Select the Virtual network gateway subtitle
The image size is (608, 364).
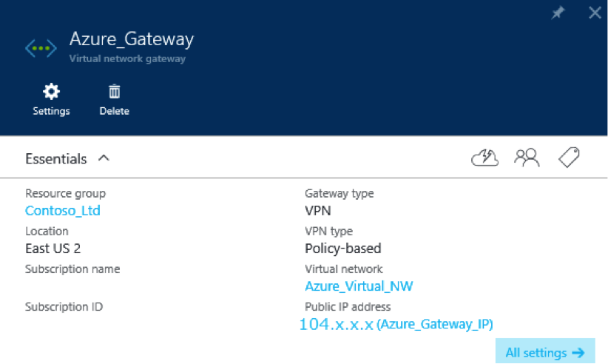coord(127,58)
